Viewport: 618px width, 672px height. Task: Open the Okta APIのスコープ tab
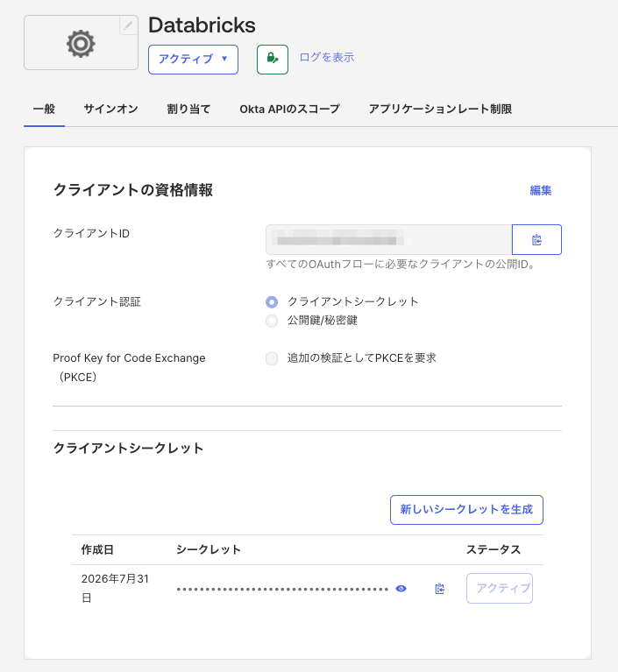coord(289,109)
